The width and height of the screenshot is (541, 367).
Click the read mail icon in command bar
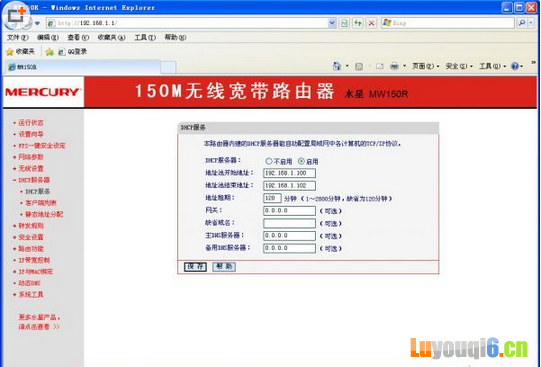point(380,66)
